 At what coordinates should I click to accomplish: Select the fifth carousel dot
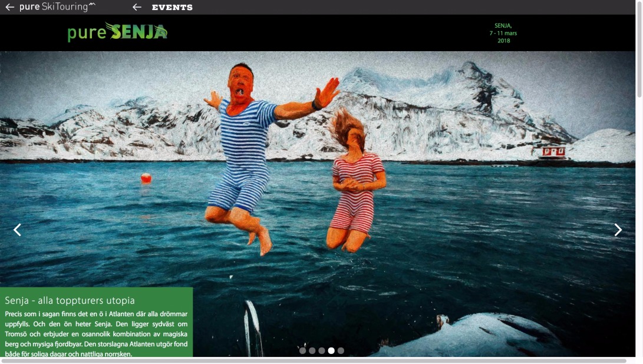click(341, 350)
